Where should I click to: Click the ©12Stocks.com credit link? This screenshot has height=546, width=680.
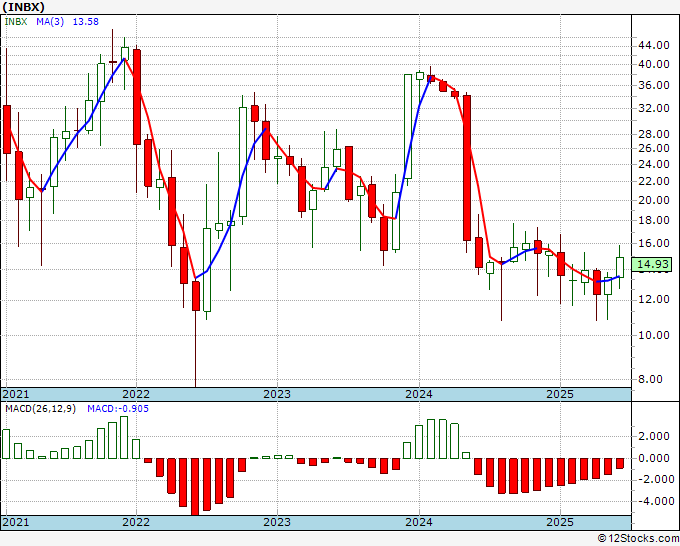click(638, 539)
